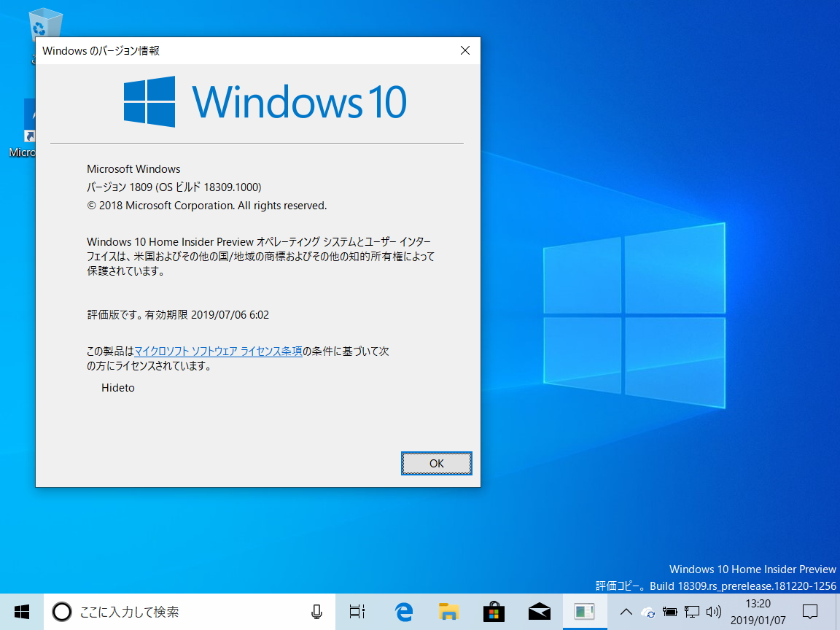
Task: Open Task View from the taskbar
Action: (x=356, y=612)
